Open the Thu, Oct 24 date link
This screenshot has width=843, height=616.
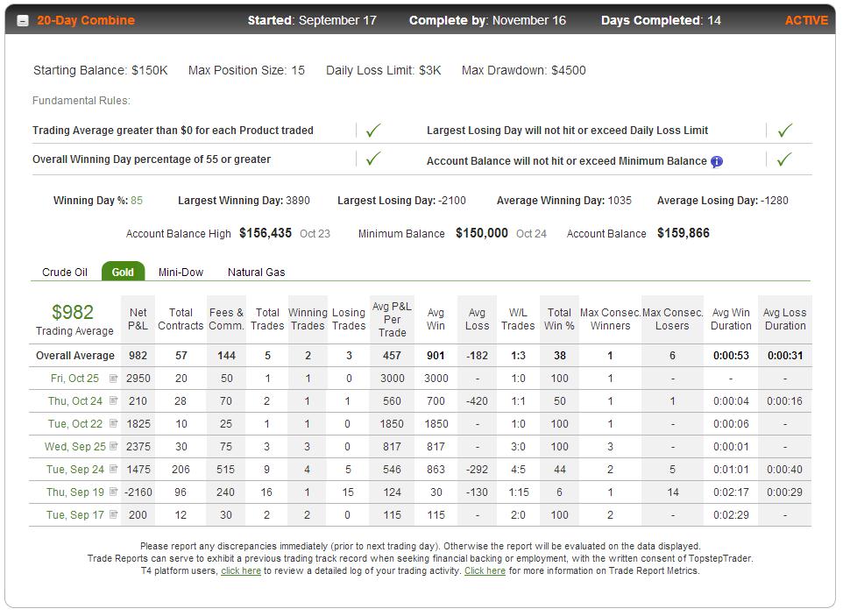coord(74,401)
